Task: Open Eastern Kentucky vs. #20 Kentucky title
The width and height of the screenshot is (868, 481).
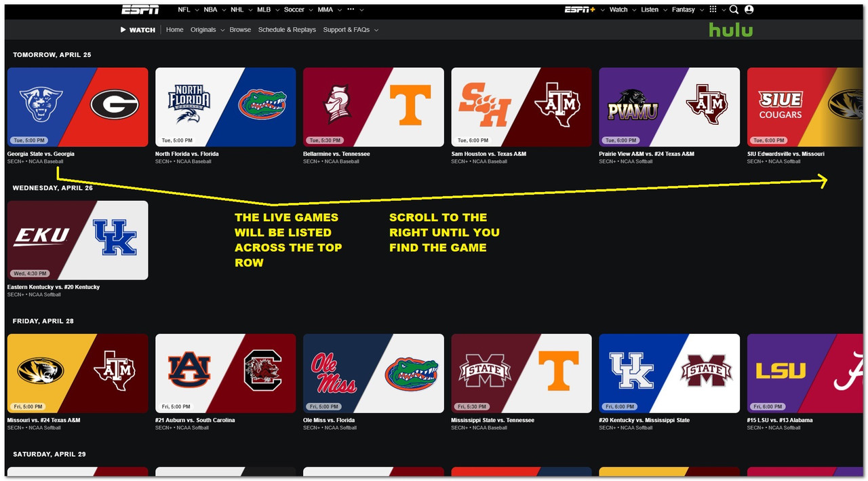Action: [53, 287]
